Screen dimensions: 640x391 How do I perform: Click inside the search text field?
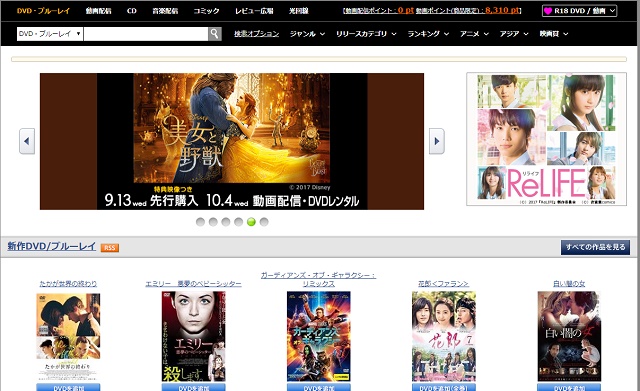[146, 34]
